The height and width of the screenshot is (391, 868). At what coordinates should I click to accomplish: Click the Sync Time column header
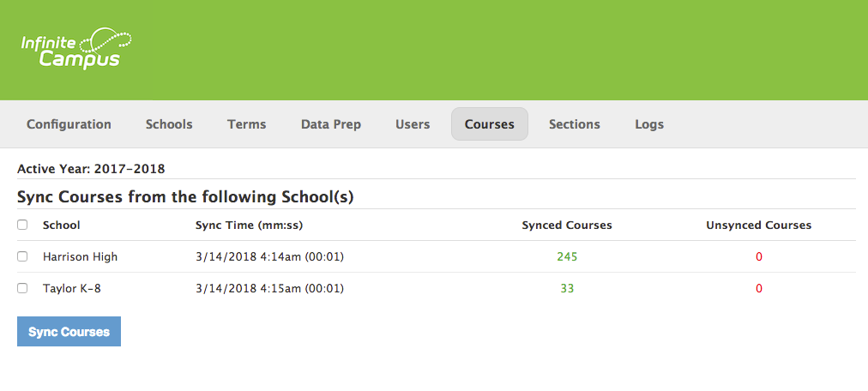point(249,226)
